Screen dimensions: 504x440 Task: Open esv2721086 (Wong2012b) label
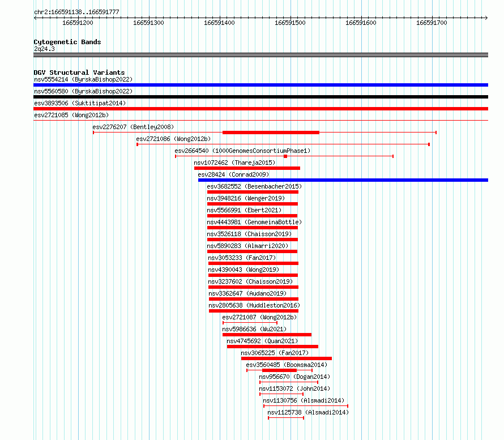tap(174, 139)
